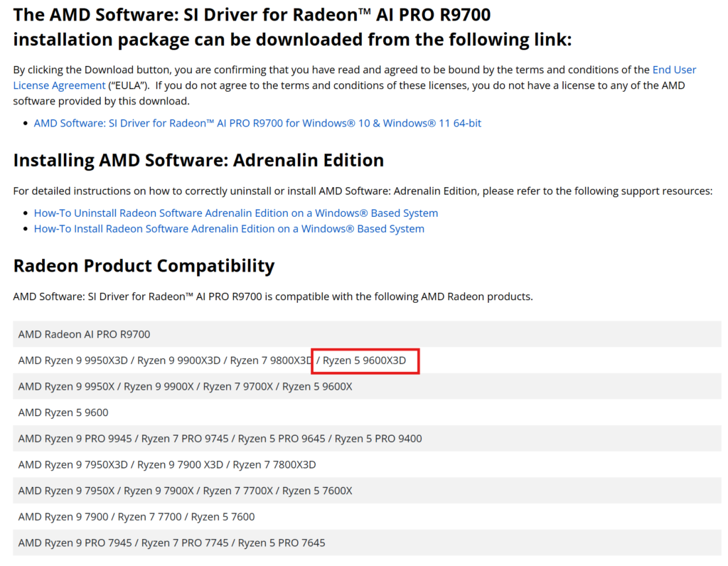The height and width of the screenshot is (566, 728).
Task: Click the 'Radeon Product Compatibility' heading
Action: click(x=144, y=266)
